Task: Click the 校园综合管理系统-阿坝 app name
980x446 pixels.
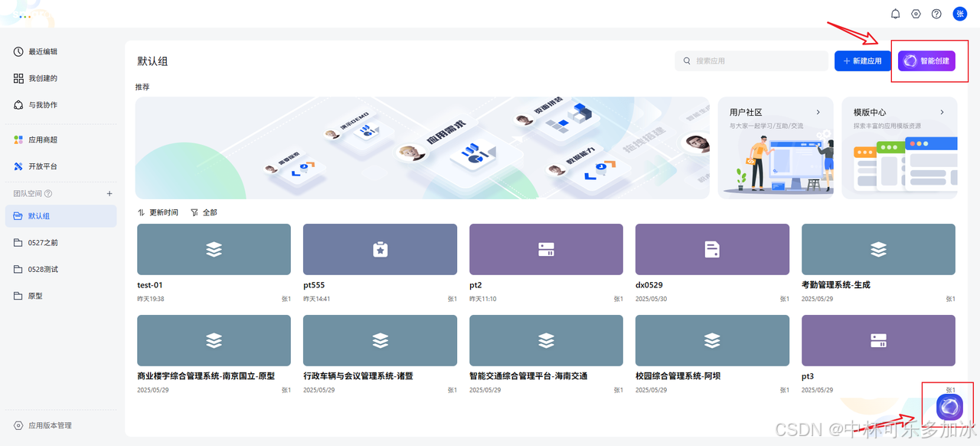Action: click(678, 376)
